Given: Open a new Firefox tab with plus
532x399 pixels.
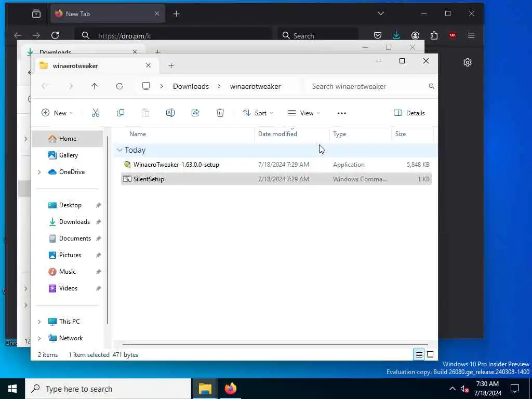Looking at the screenshot, I should [x=177, y=14].
